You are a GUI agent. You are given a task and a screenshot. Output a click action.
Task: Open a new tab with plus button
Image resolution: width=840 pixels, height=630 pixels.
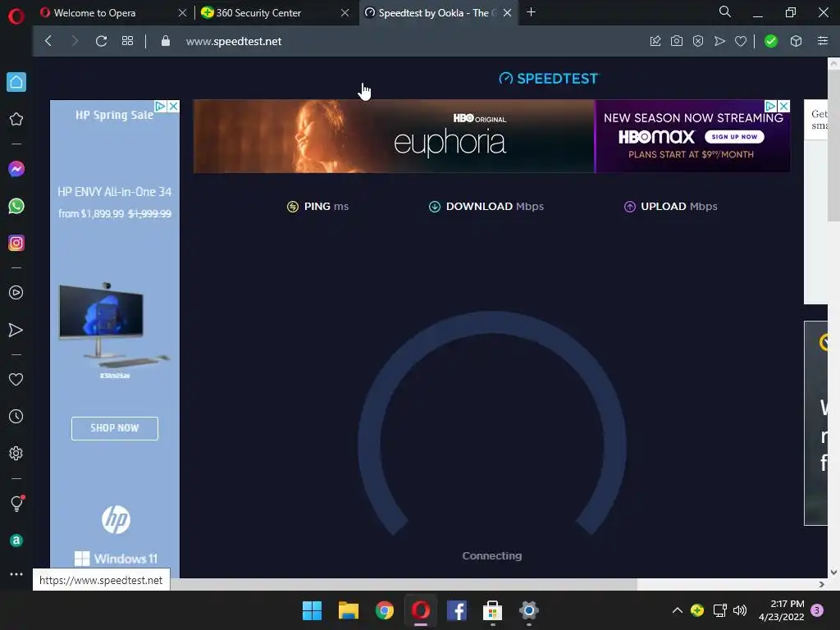[x=532, y=11]
